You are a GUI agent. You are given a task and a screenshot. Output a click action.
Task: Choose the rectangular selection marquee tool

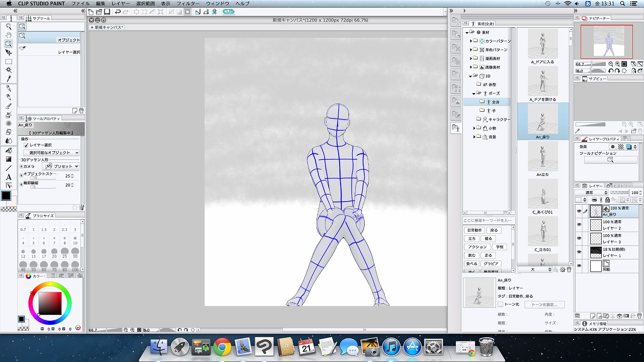[9, 61]
